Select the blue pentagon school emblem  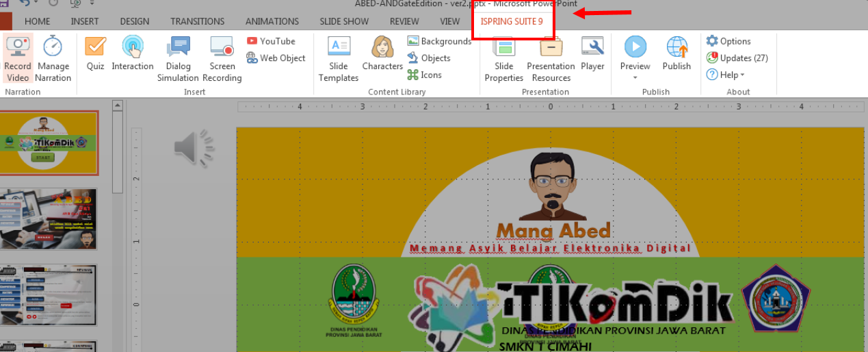[x=776, y=299]
